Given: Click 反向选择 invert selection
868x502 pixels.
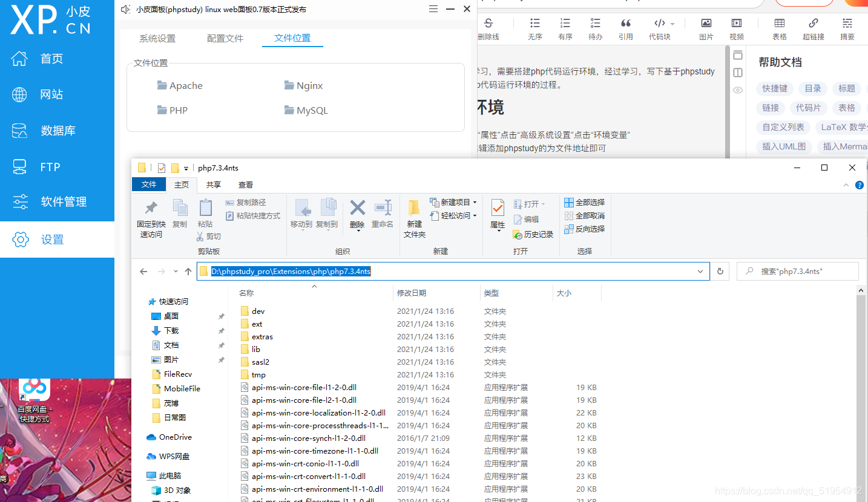Looking at the screenshot, I should (x=584, y=229).
